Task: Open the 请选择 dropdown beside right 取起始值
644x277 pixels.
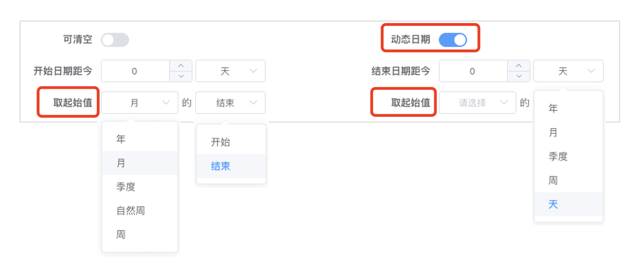Action: [477, 103]
